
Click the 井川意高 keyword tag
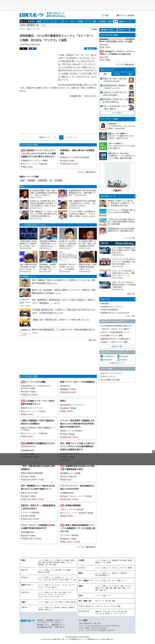click(x=58, y=180)
